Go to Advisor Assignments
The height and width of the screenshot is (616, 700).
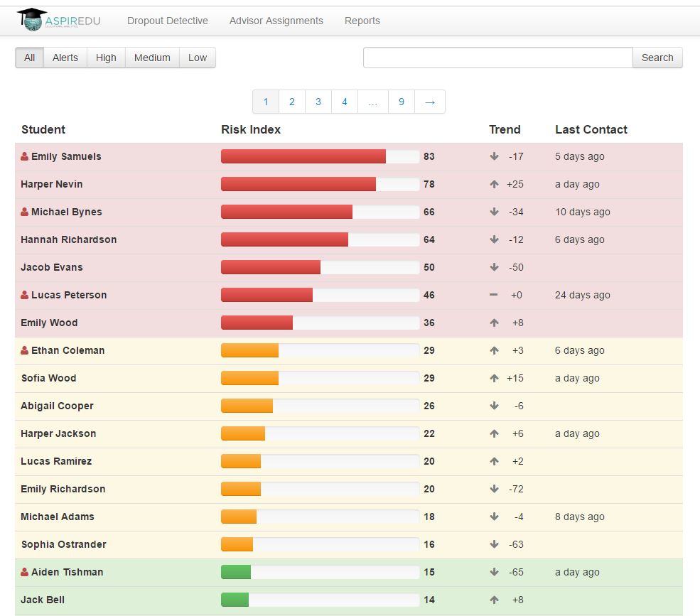point(276,21)
